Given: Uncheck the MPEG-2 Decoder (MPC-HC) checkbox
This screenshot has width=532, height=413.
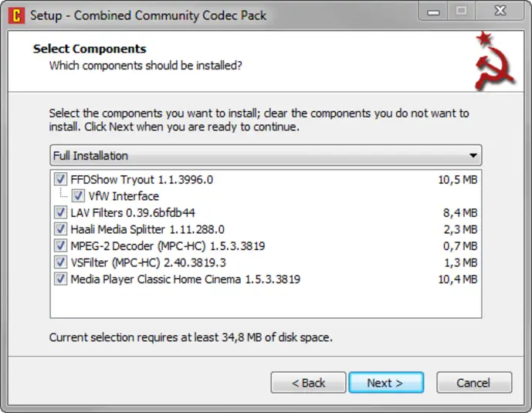Looking at the screenshot, I should click(61, 245).
